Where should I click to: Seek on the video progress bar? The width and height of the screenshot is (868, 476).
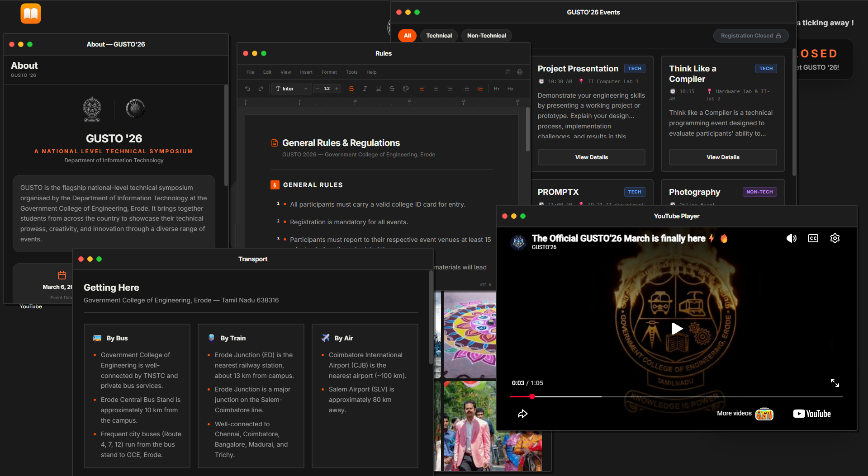click(676, 396)
